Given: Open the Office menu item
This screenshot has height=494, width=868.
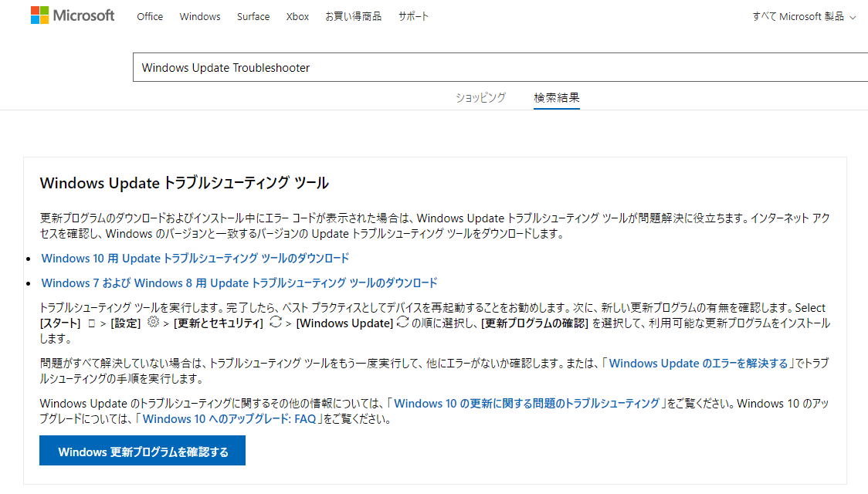Looking at the screenshot, I should (149, 16).
